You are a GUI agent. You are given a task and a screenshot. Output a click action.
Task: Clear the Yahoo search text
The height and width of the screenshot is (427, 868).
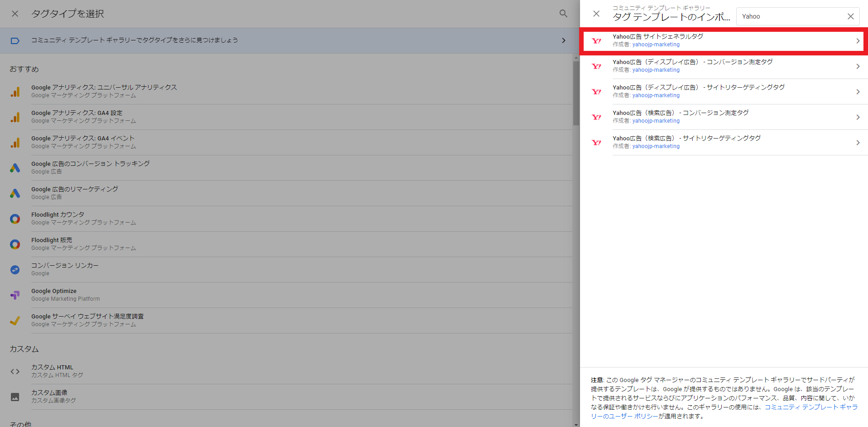tap(851, 16)
